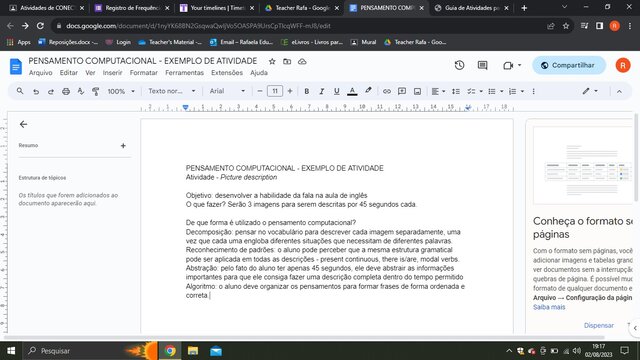
Task: Click the font size field
Action: (x=275, y=91)
